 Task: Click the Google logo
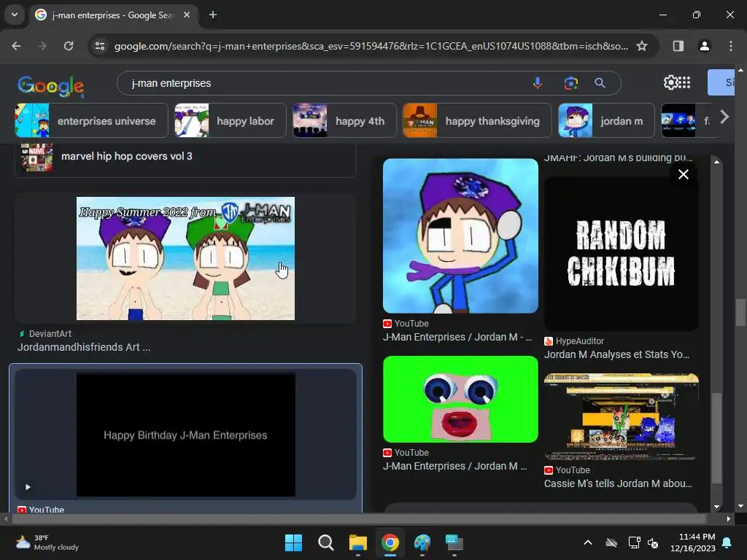click(51, 86)
